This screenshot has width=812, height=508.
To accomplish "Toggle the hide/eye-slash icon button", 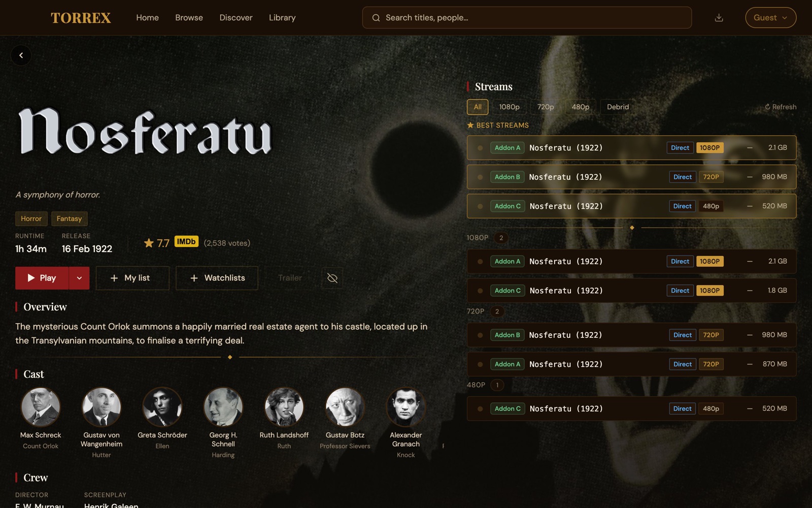I will coord(332,278).
